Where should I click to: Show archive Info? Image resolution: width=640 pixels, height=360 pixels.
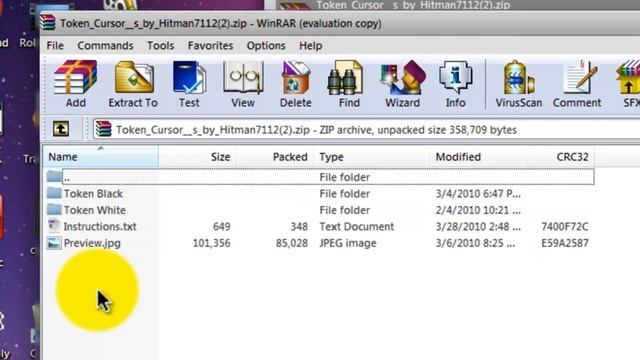tap(456, 84)
